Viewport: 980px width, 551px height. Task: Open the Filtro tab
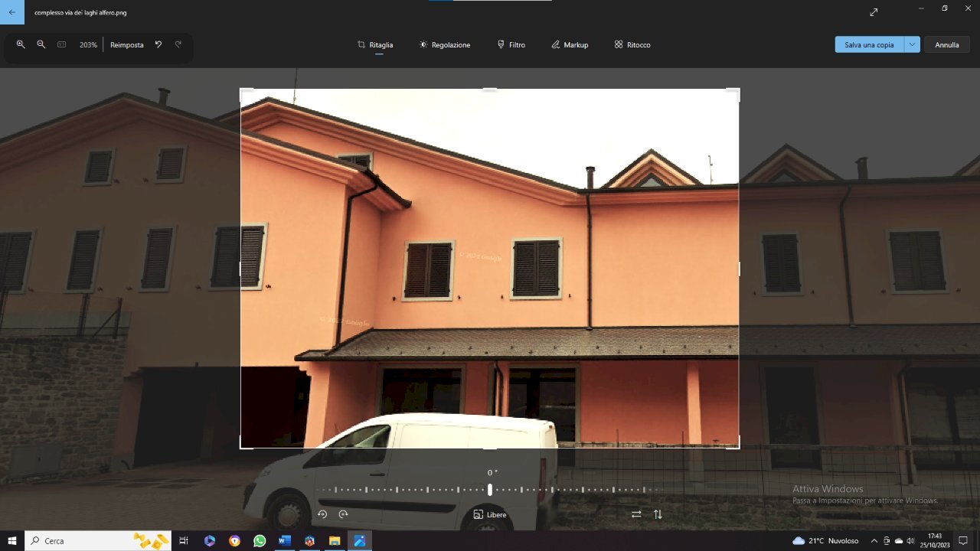point(511,44)
